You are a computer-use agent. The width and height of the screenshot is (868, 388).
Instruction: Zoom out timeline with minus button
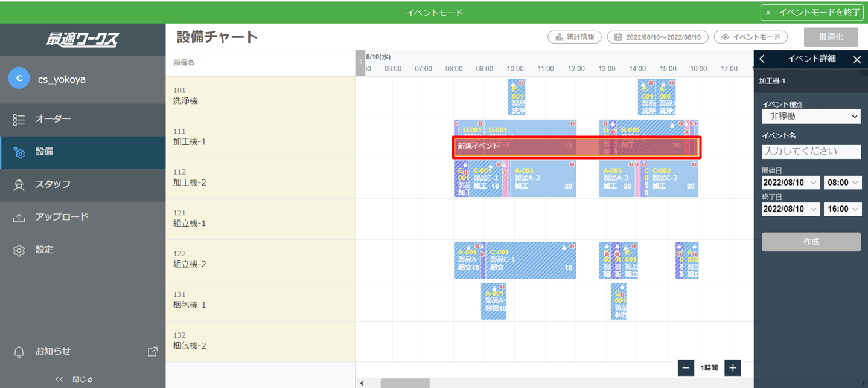pyautogui.click(x=686, y=368)
